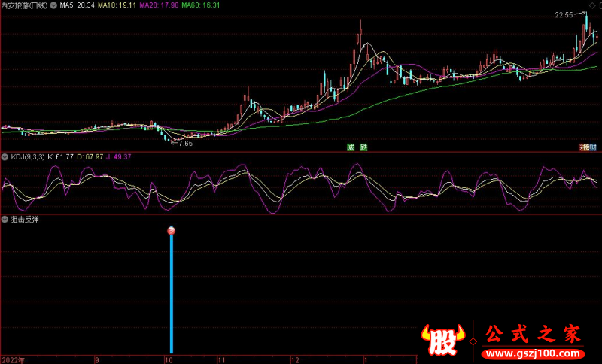Click the 22.55 high price marker
Image resolution: width=602 pixels, height=364 pixels.
click(x=564, y=14)
